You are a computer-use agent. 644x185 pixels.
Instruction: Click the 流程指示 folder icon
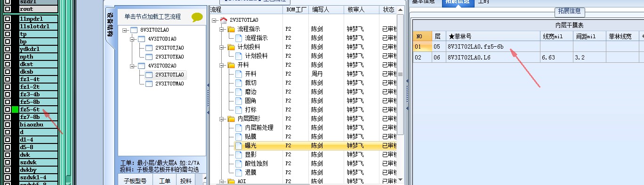tap(231, 29)
